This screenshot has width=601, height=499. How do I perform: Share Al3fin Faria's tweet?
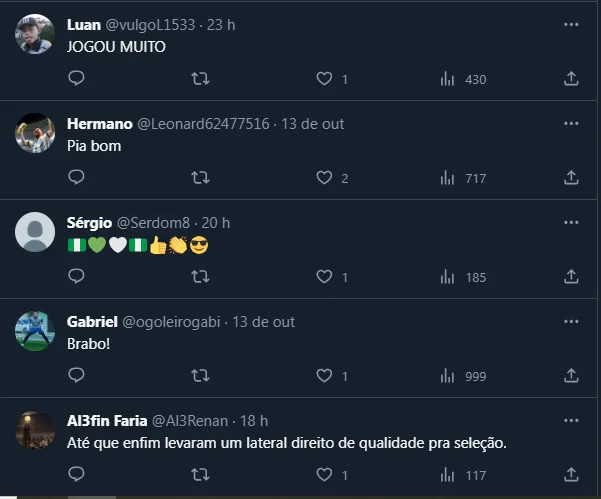coord(572,474)
